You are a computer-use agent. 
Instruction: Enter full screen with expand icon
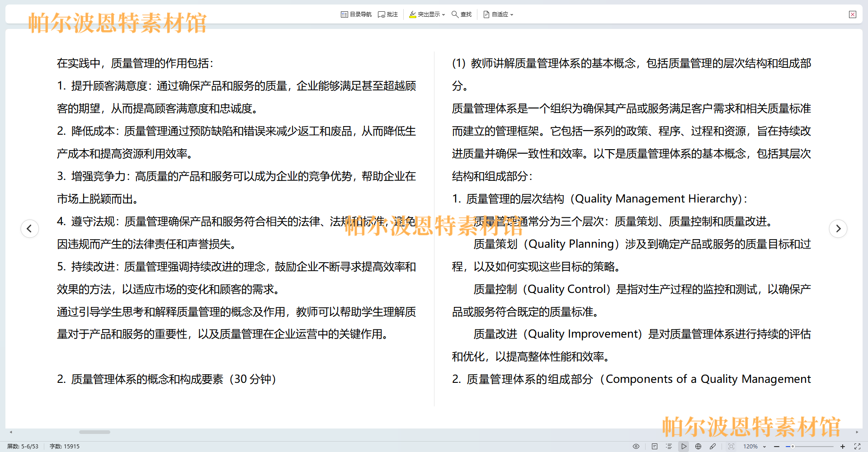[x=857, y=446]
